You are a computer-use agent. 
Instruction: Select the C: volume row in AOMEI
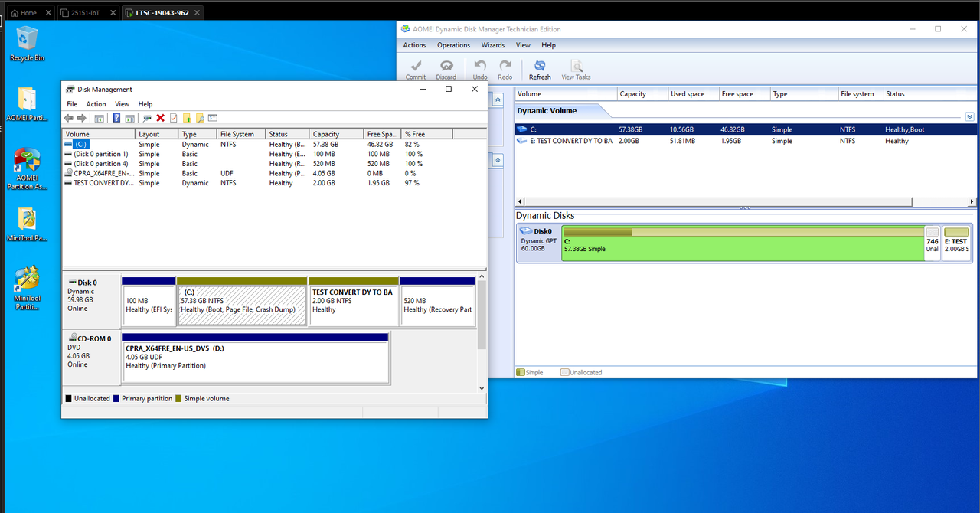tap(746, 129)
